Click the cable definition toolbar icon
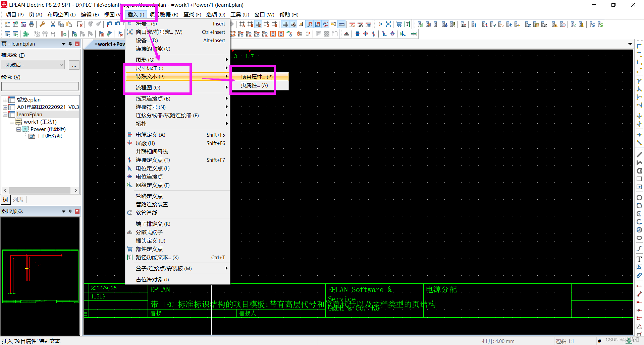 point(358,34)
